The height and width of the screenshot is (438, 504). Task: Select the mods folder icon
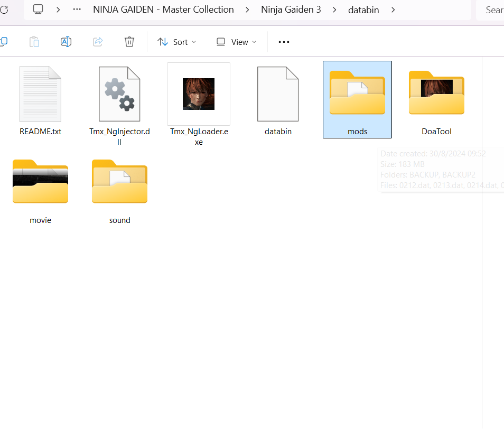(358, 92)
